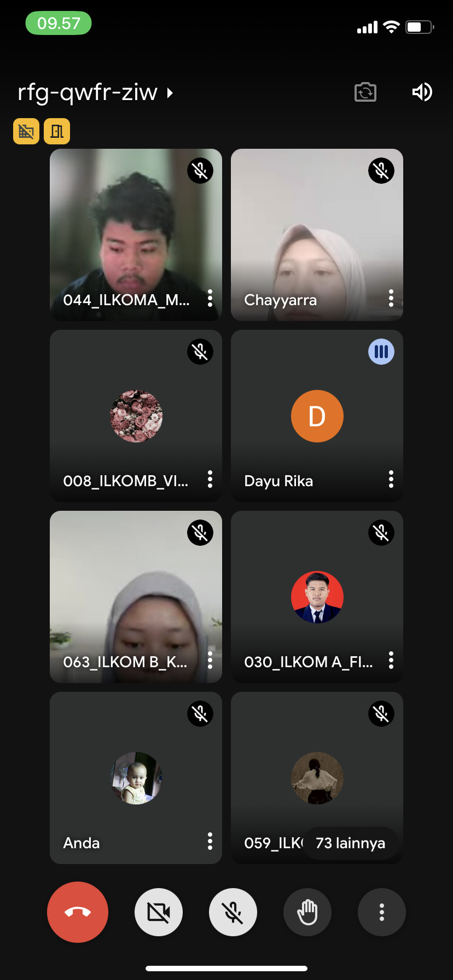453x980 pixels.
Task: Unmute microphone from the bottom bar
Action: click(x=233, y=912)
